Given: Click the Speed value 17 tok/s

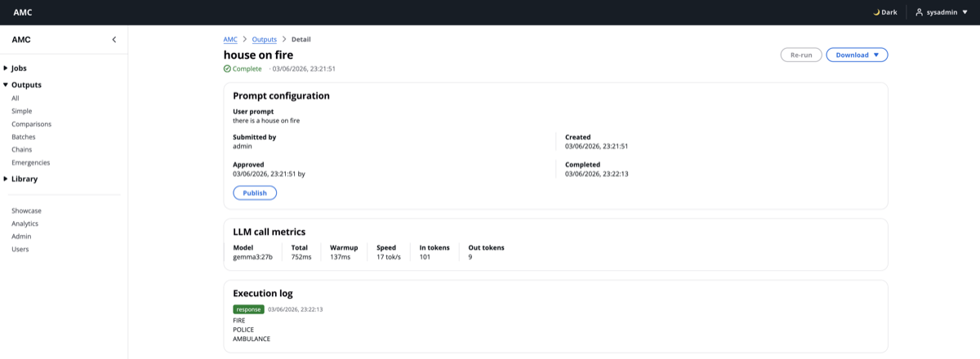Looking at the screenshot, I should [x=389, y=257].
